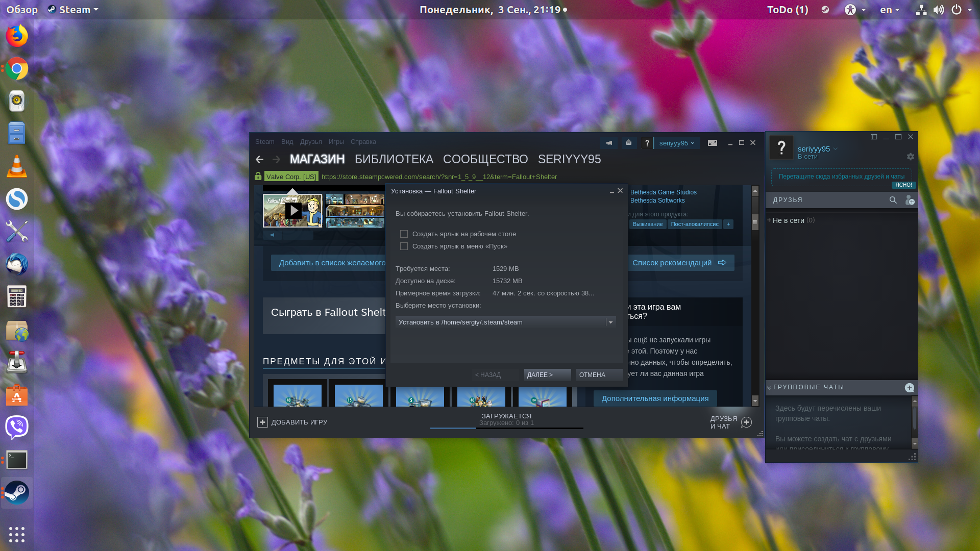Open friends list settings gear
The height and width of the screenshot is (551, 980).
910,157
